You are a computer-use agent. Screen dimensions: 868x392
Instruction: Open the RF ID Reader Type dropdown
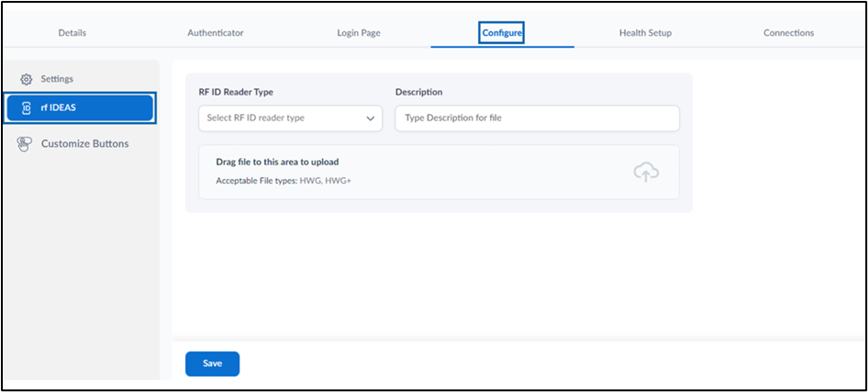tap(290, 118)
